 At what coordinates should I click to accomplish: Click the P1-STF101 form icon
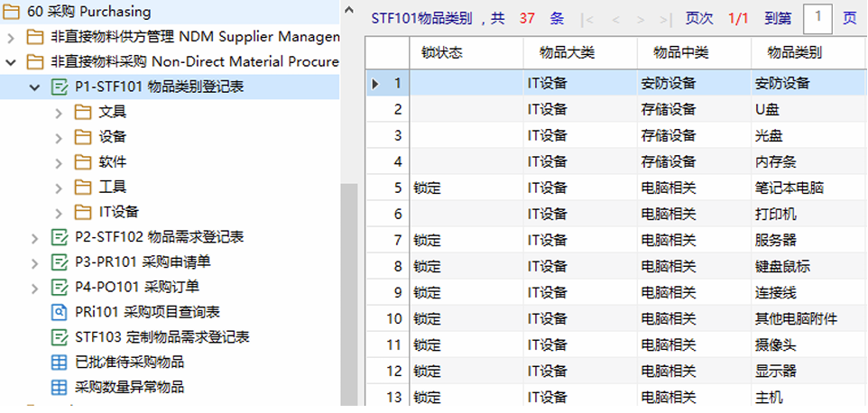[x=60, y=87]
